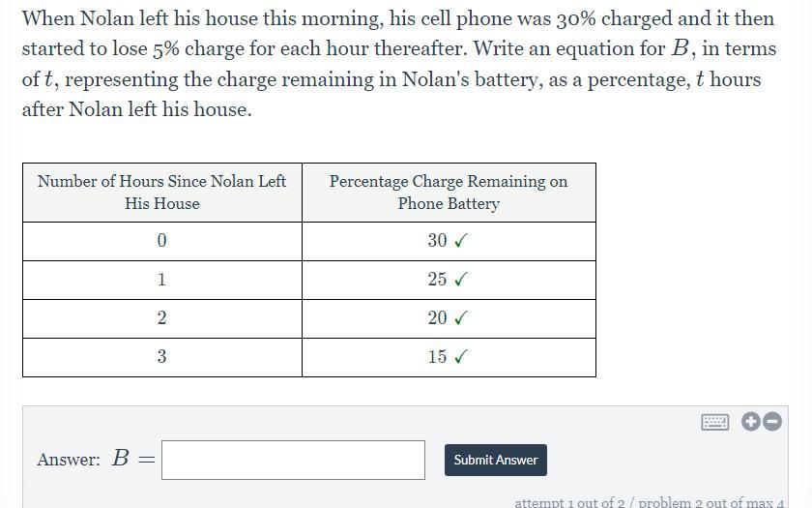Click the 'Answer:' label

coord(69,460)
